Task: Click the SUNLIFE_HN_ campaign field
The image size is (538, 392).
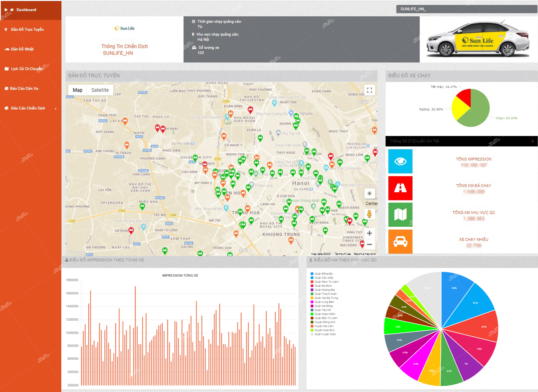Action: 466,9
